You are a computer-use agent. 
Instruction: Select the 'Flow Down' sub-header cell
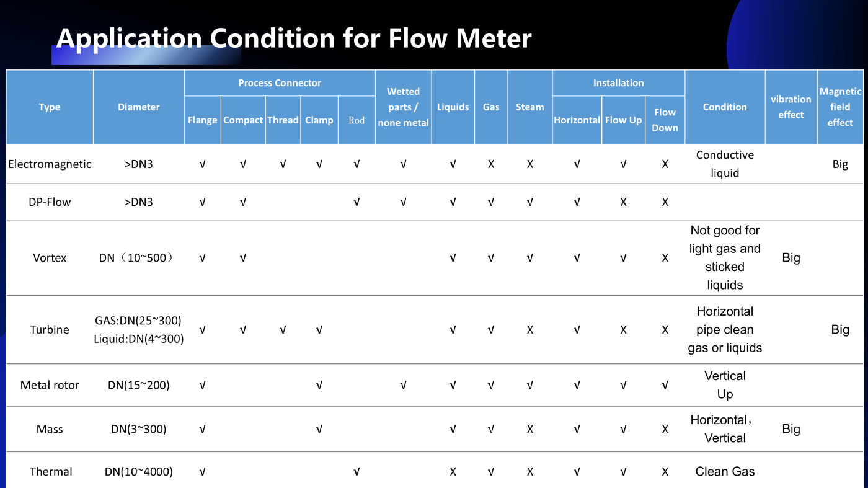(665, 120)
